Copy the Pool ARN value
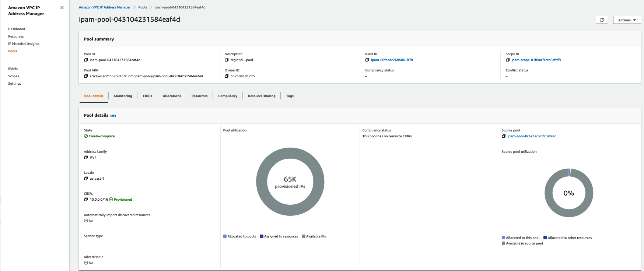 click(x=86, y=76)
